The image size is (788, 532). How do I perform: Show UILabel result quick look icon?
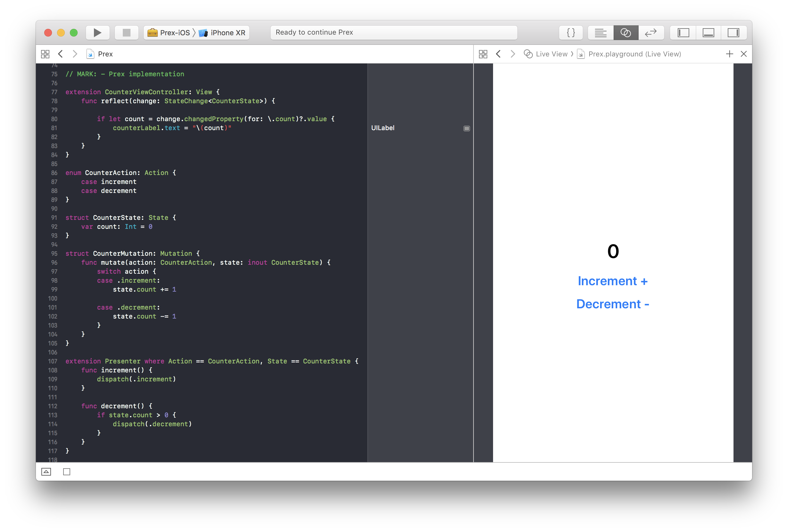466,128
